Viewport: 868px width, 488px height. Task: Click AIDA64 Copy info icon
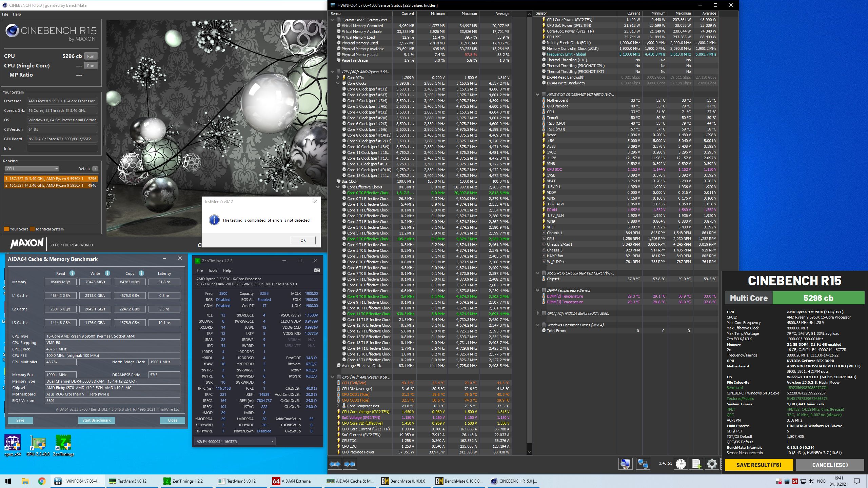click(141, 273)
